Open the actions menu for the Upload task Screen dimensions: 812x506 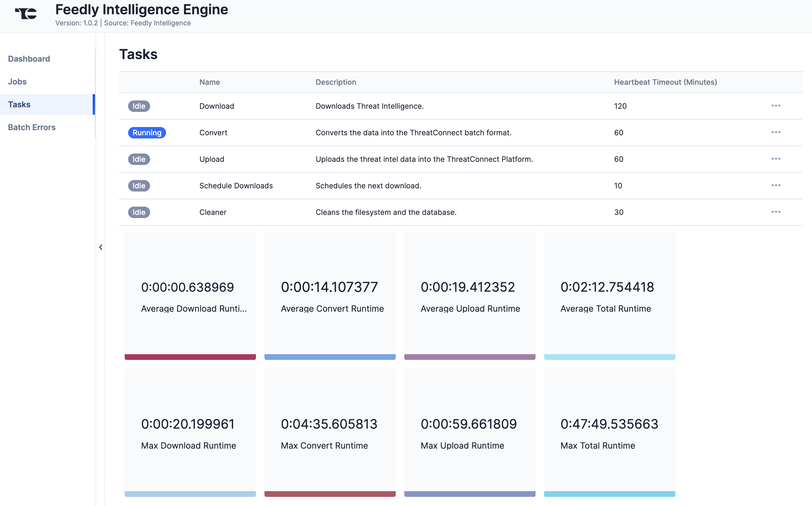tap(776, 159)
